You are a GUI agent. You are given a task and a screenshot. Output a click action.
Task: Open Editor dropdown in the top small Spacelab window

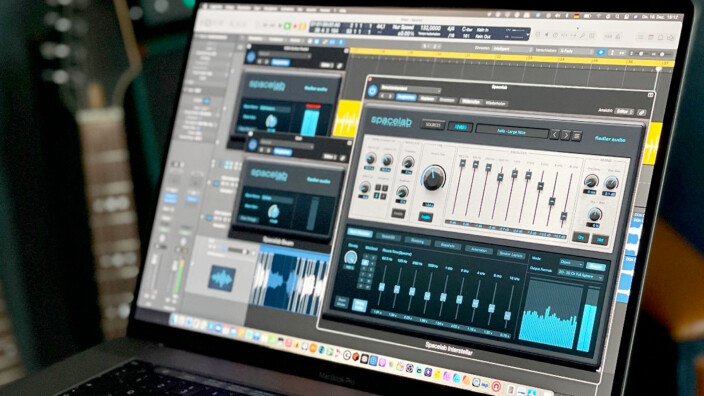326,65
